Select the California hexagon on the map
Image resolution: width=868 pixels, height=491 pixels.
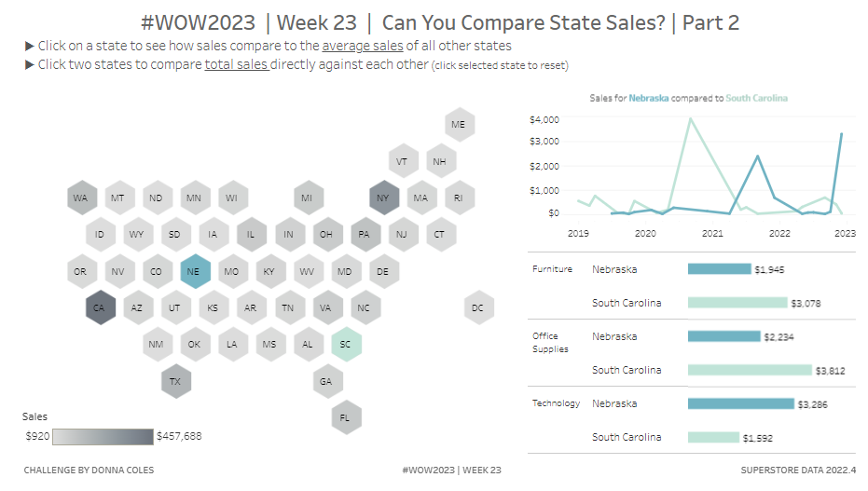pos(99,307)
